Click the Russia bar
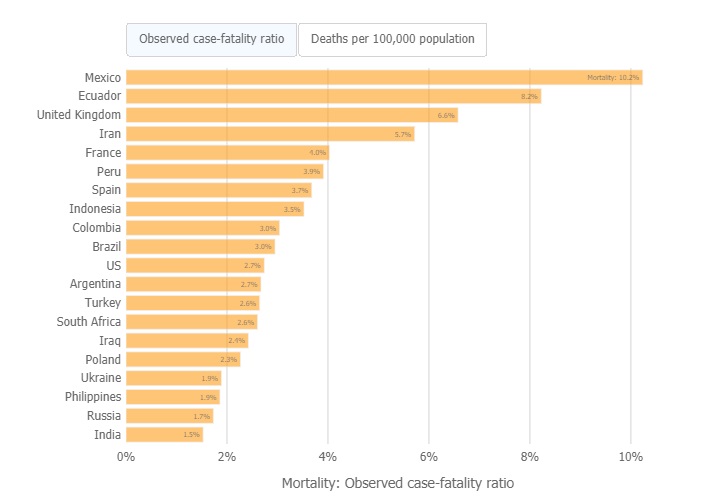Screen dimensions: 720x500 (169, 416)
